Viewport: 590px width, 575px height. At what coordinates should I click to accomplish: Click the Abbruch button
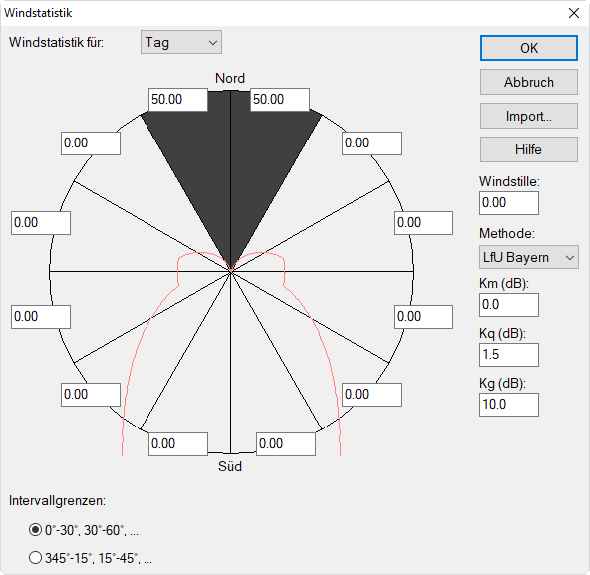point(528,82)
